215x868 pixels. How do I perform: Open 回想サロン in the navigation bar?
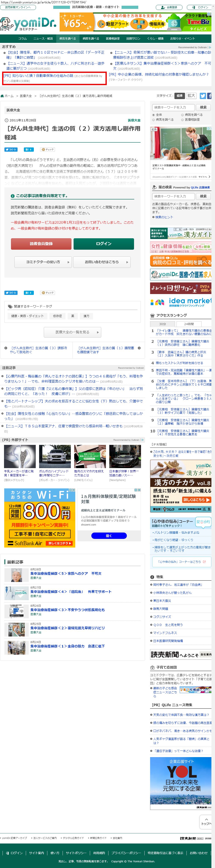[133, 38]
